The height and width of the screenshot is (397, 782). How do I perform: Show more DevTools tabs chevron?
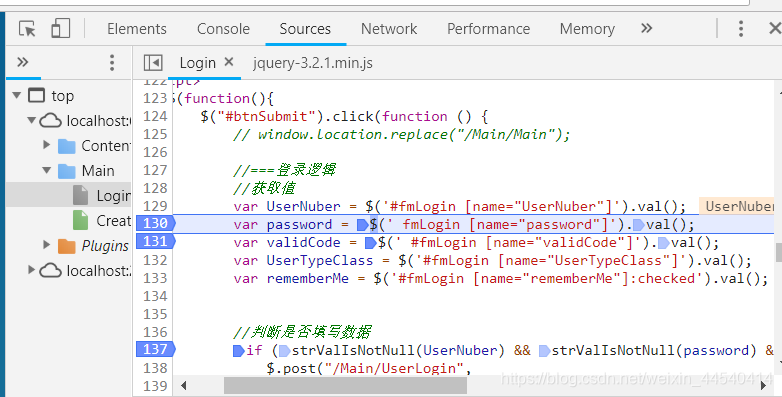pyautogui.click(x=646, y=28)
